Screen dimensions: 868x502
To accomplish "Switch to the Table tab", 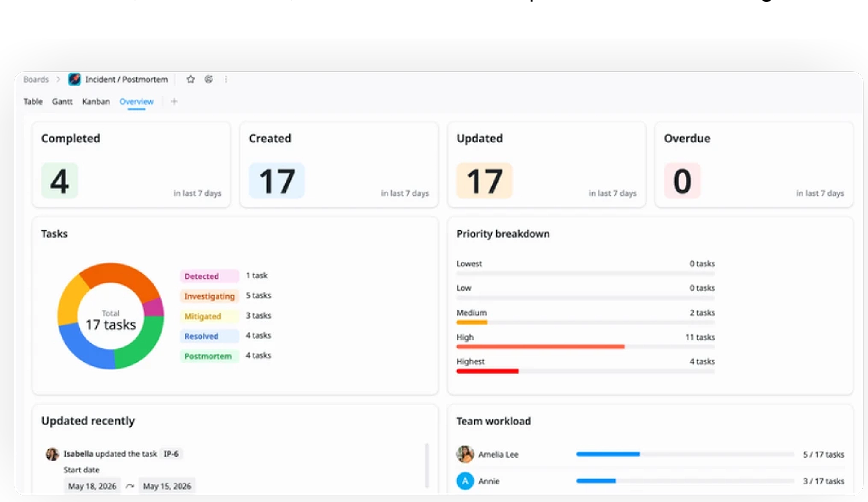I will (x=33, y=101).
